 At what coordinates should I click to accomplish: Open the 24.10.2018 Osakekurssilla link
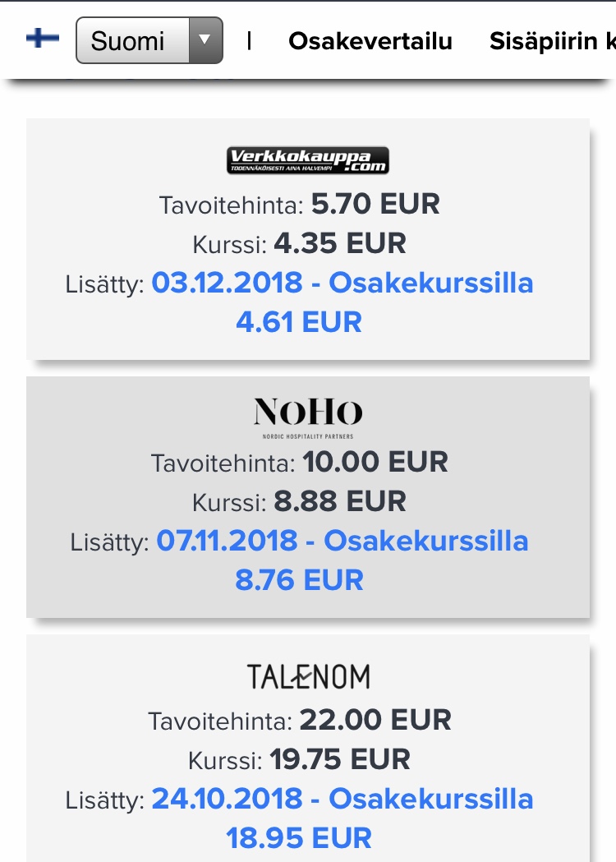342,799
